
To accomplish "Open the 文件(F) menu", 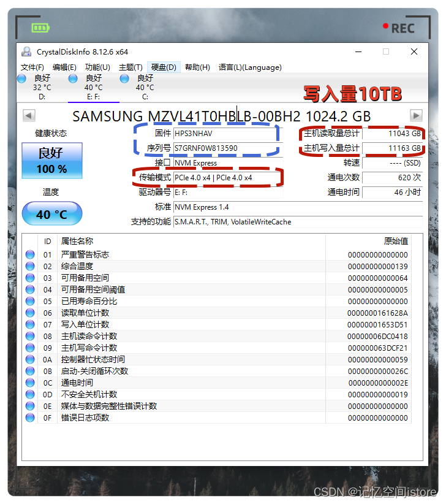I will (x=32, y=67).
